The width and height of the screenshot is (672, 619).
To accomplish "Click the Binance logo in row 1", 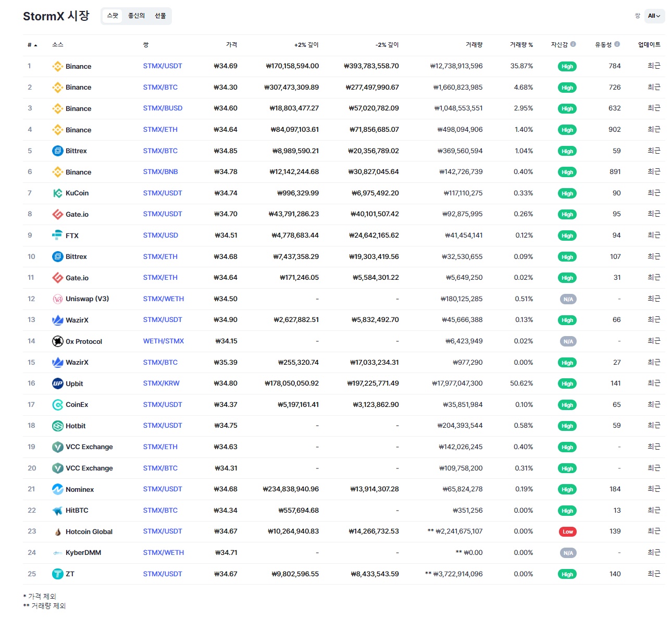I will [x=58, y=66].
